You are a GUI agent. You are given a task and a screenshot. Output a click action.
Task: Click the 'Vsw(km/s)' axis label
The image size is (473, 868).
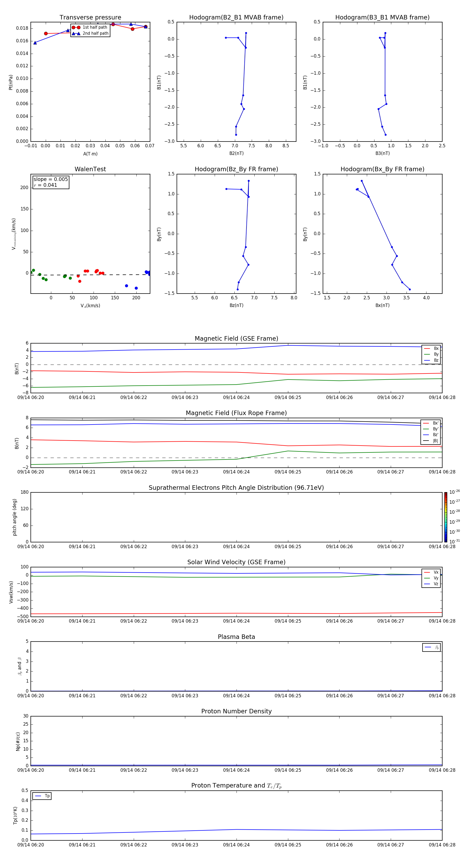point(11,592)
